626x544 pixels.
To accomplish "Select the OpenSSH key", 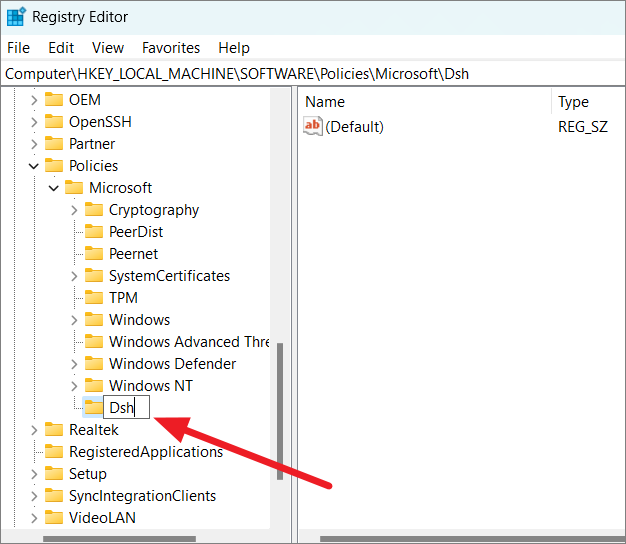I will click(100, 122).
